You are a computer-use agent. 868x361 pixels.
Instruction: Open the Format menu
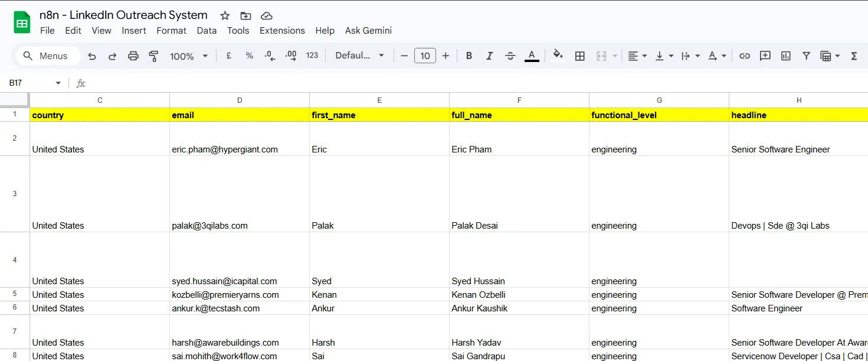coord(171,31)
